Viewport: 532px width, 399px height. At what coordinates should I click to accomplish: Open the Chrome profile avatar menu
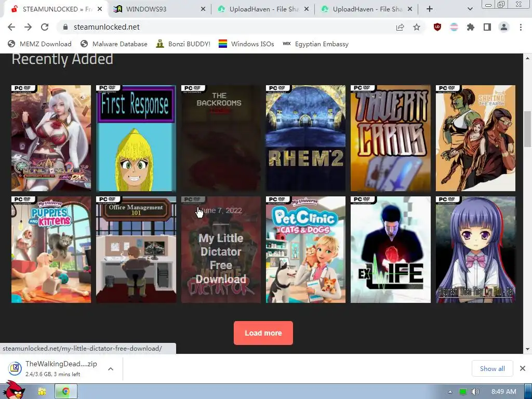[x=504, y=27]
